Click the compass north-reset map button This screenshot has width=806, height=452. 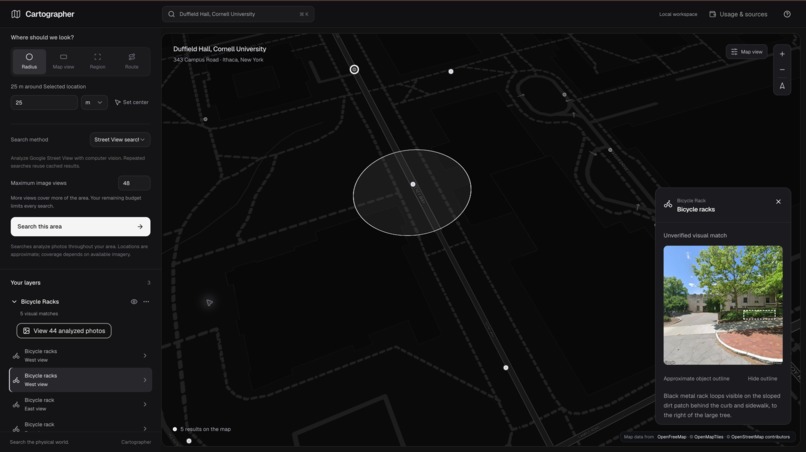tap(782, 86)
